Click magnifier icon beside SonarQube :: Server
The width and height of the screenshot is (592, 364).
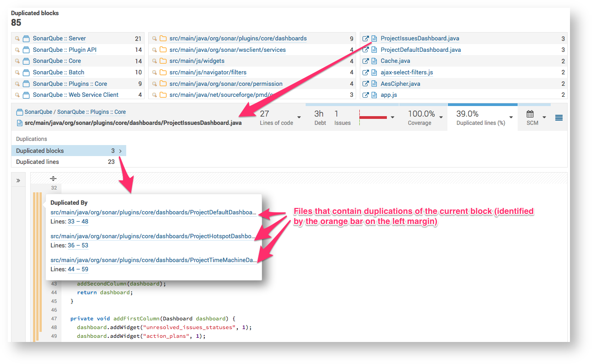[x=17, y=39]
